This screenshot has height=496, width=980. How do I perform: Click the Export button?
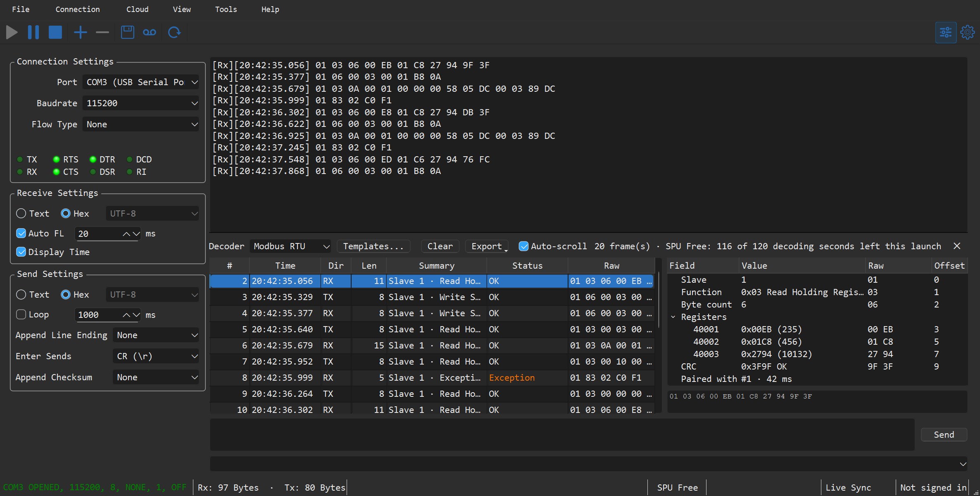487,246
